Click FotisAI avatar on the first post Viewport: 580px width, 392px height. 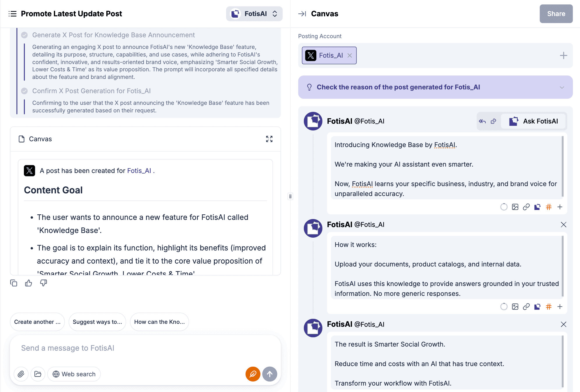313,121
